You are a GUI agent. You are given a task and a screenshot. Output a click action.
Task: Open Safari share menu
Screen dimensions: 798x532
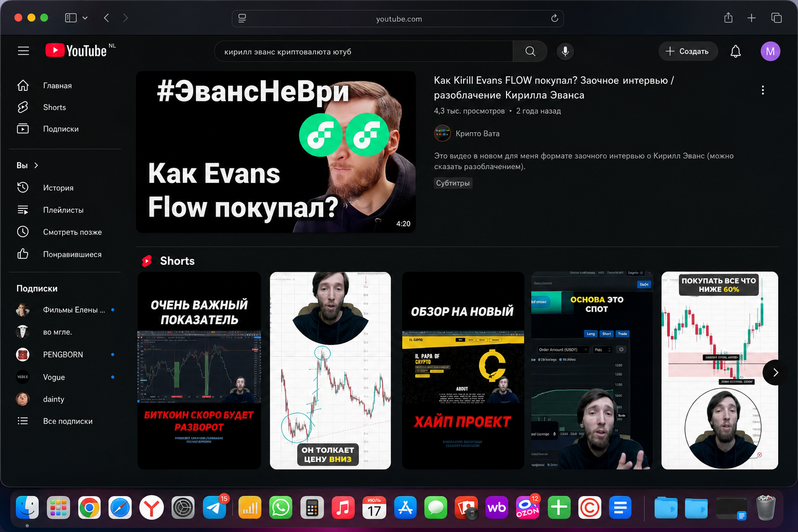728,18
